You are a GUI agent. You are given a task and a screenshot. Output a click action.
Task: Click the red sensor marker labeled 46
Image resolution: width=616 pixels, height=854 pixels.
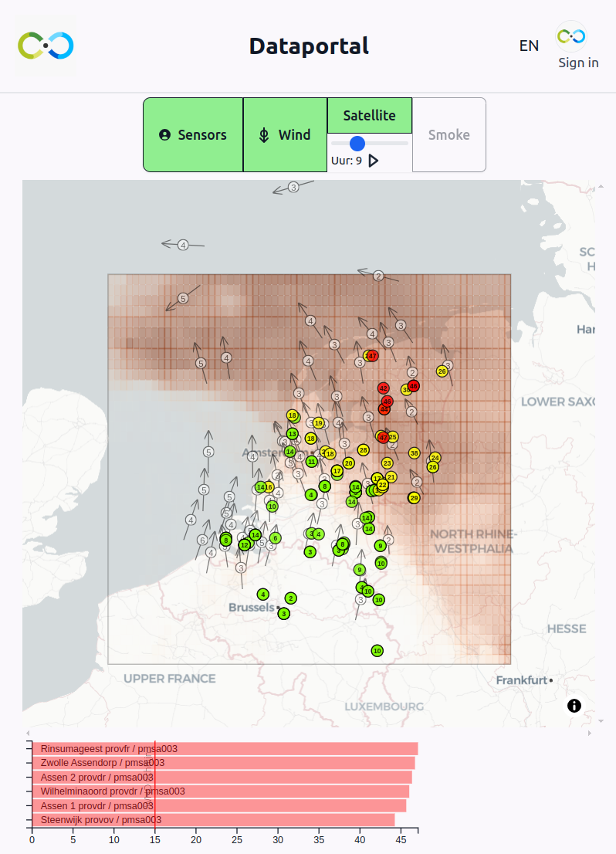point(413,386)
